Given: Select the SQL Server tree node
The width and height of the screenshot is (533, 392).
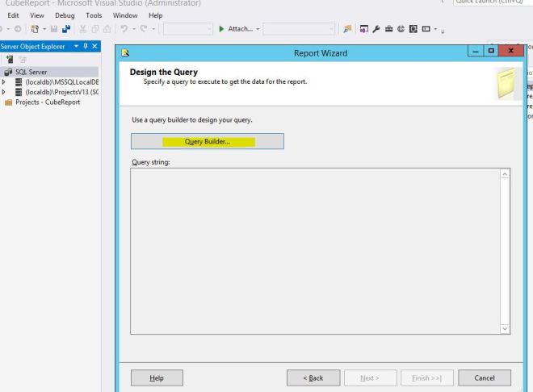Looking at the screenshot, I should pos(31,71).
